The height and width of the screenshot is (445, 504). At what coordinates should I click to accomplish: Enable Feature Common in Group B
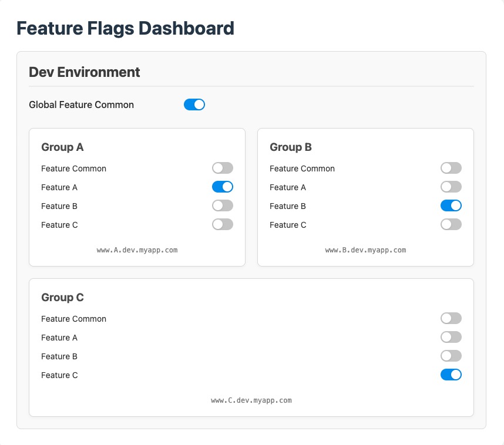(451, 168)
